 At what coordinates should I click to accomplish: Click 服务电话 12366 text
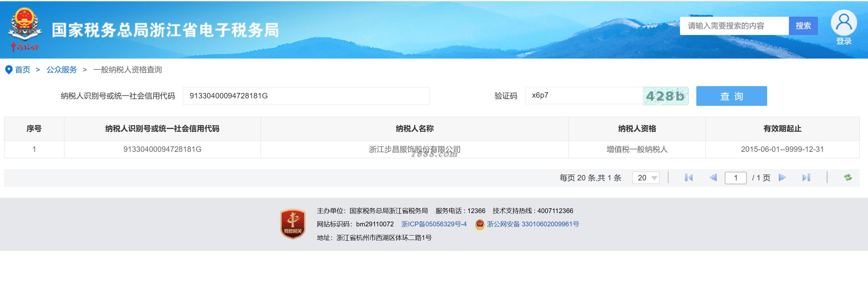click(460, 211)
